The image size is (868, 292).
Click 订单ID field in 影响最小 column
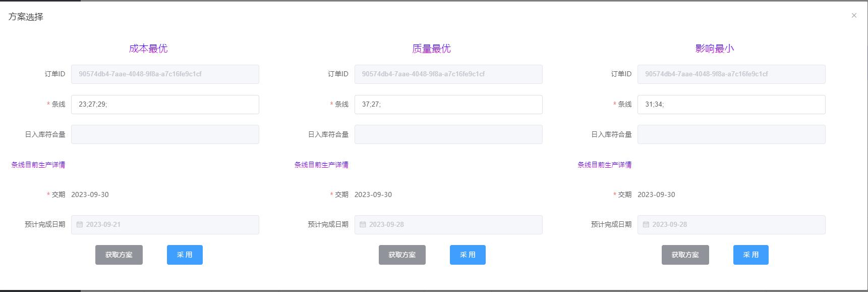click(731, 74)
